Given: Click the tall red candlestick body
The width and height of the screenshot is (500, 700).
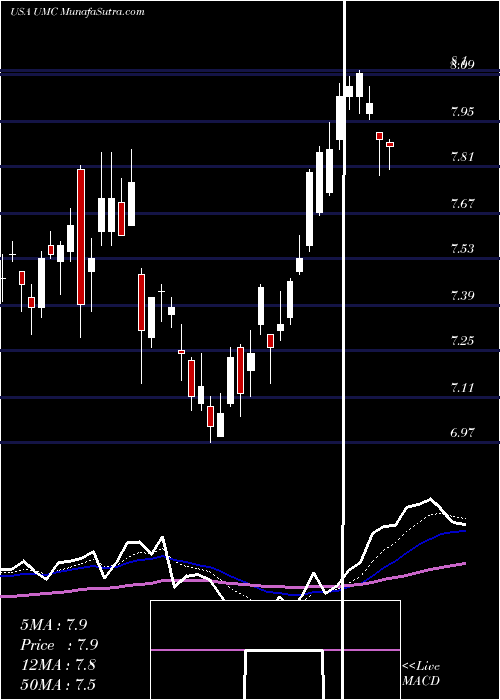Looking at the screenshot, I should tap(81, 237).
